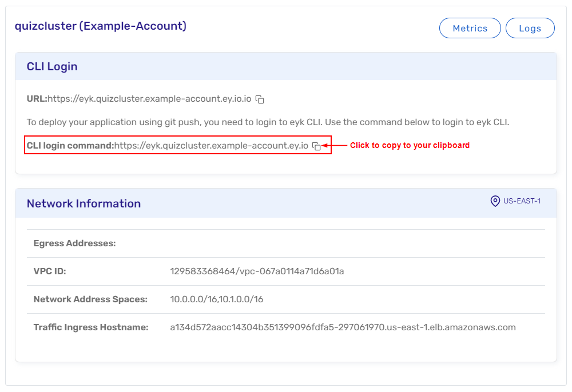Click the Network Address Spaces value 10.0.0.0/16,10.1.0.0/16
Image resolution: width=572 pixels, height=392 pixels.
(x=216, y=299)
